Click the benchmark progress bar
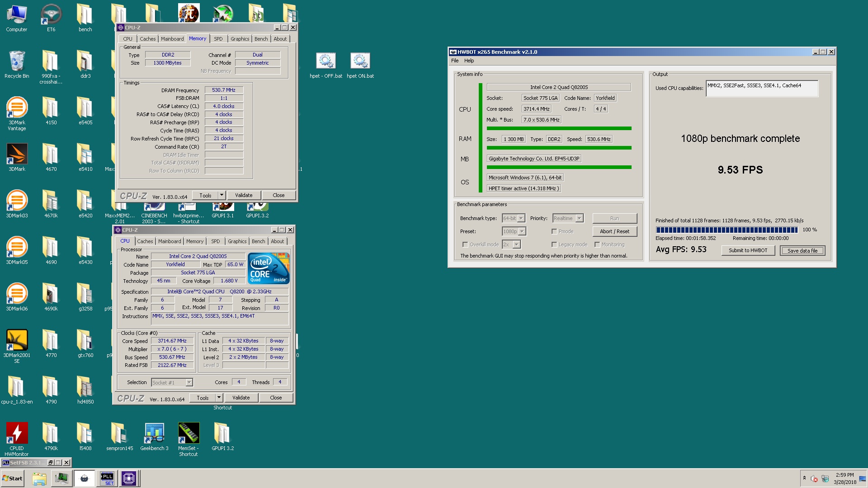Image resolution: width=868 pixels, height=488 pixels. tap(726, 230)
